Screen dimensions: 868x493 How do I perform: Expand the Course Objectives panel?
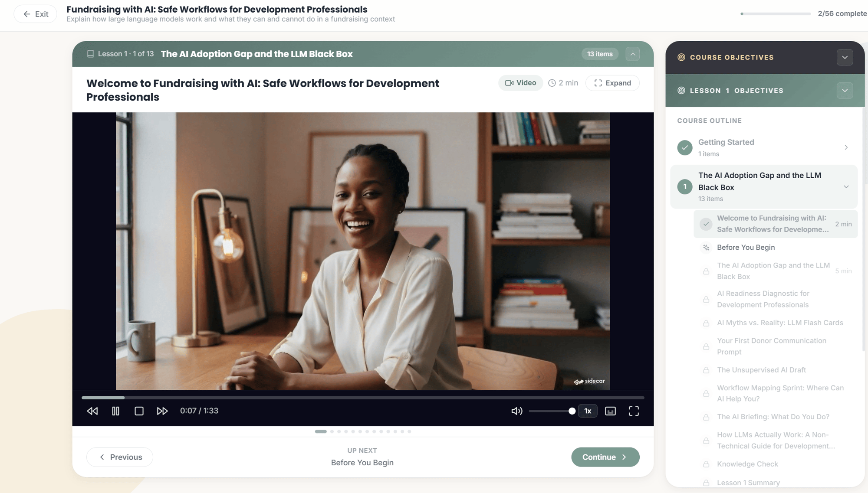[845, 57]
